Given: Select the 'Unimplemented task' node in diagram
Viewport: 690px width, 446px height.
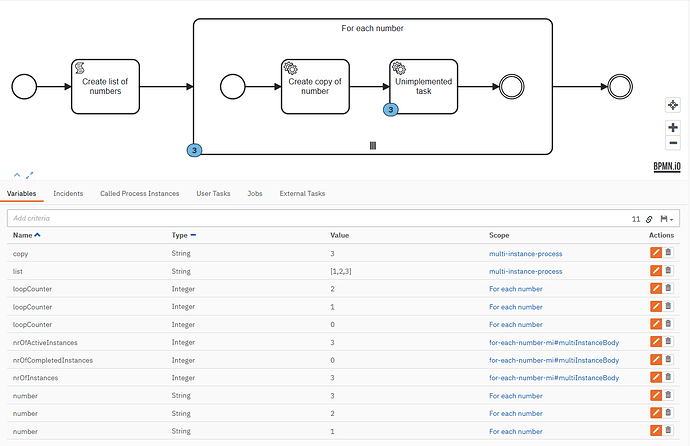Looking at the screenshot, I should click(423, 87).
